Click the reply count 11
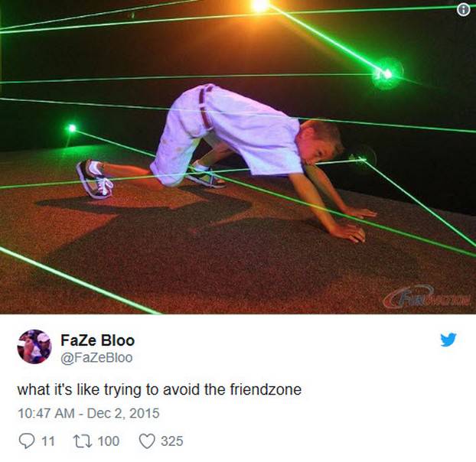Viewport: 476px width, 462px height. coord(48,441)
